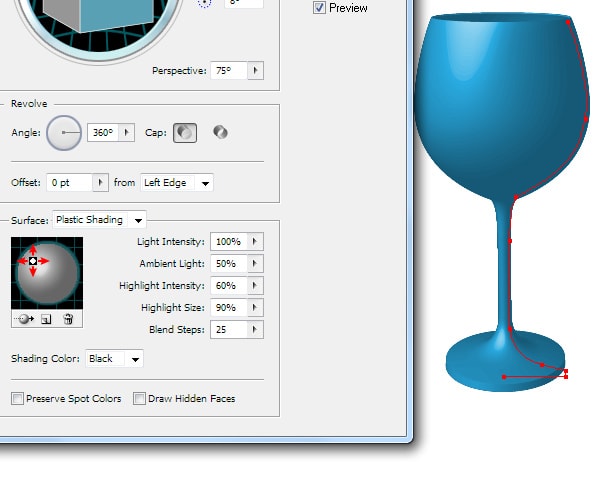Open the Shading Color Black dropdown
Viewport: 600px width, 486px height.
(x=114, y=359)
